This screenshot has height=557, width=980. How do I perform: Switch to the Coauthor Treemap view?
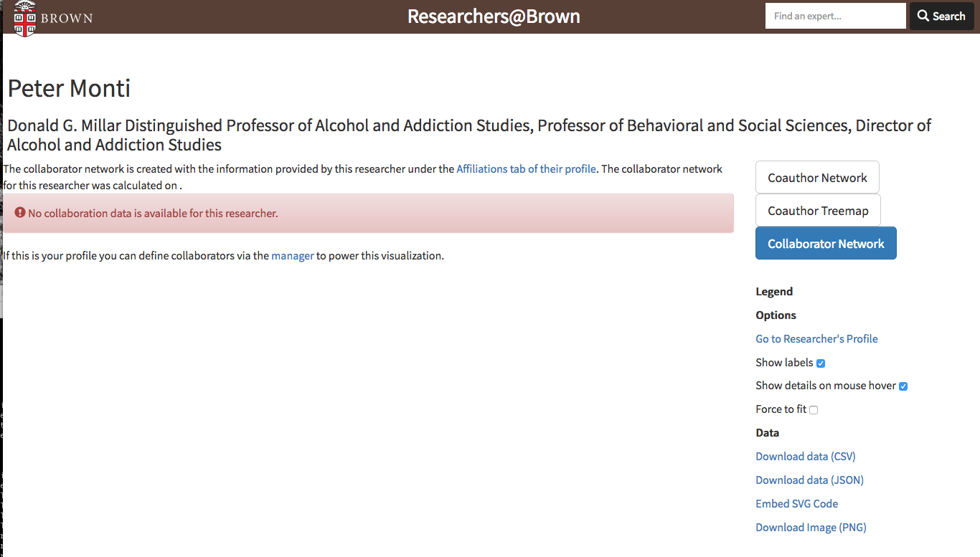pos(818,211)
